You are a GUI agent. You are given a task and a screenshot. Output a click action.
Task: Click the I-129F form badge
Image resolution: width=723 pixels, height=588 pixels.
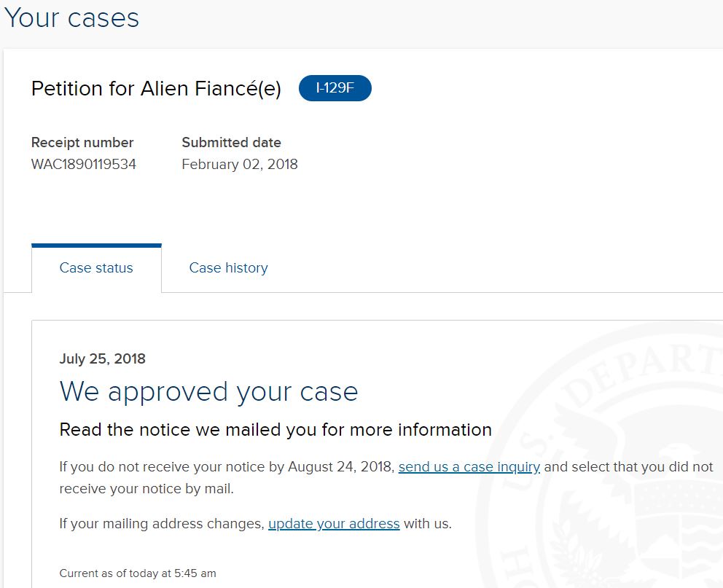point(335,88)
